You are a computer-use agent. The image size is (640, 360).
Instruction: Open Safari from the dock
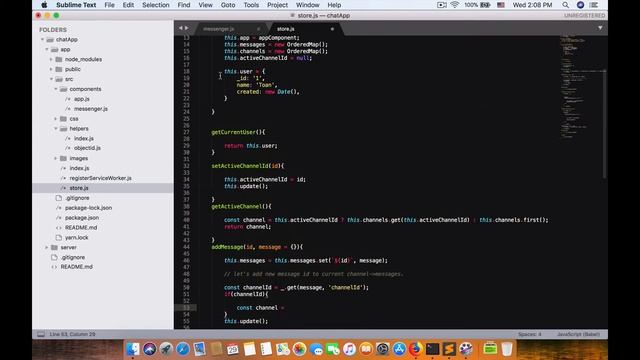point(183,349)
